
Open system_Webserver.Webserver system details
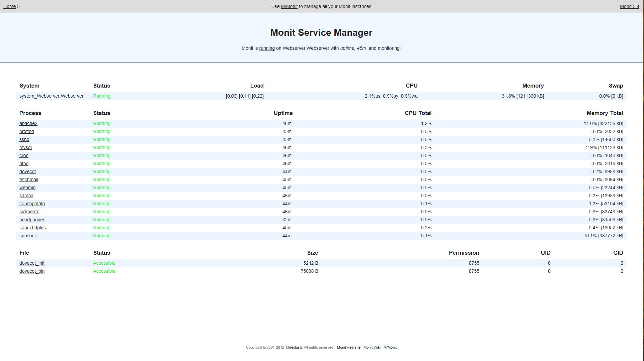pyautogui.click(x=51, y=96)
